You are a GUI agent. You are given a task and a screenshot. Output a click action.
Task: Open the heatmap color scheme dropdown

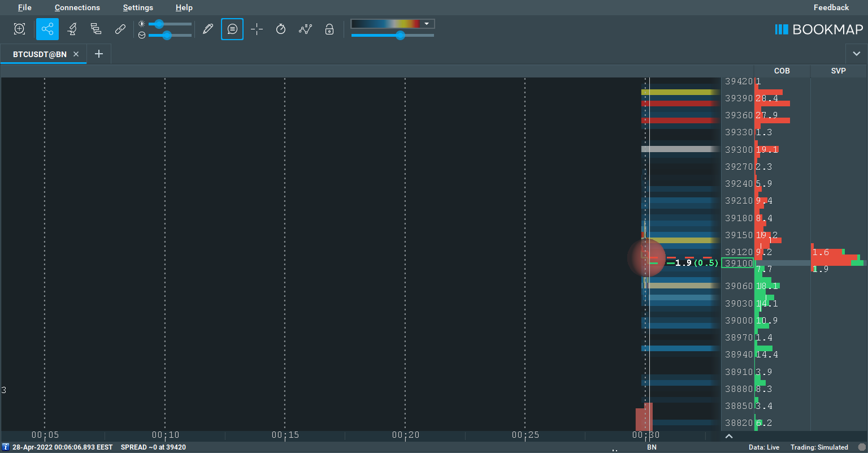click(427, 24)
